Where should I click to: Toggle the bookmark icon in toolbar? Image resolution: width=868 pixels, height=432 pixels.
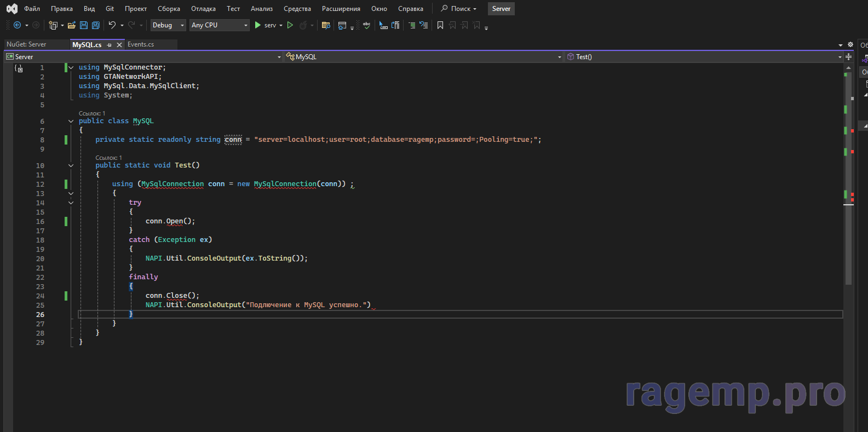point(440,25)
